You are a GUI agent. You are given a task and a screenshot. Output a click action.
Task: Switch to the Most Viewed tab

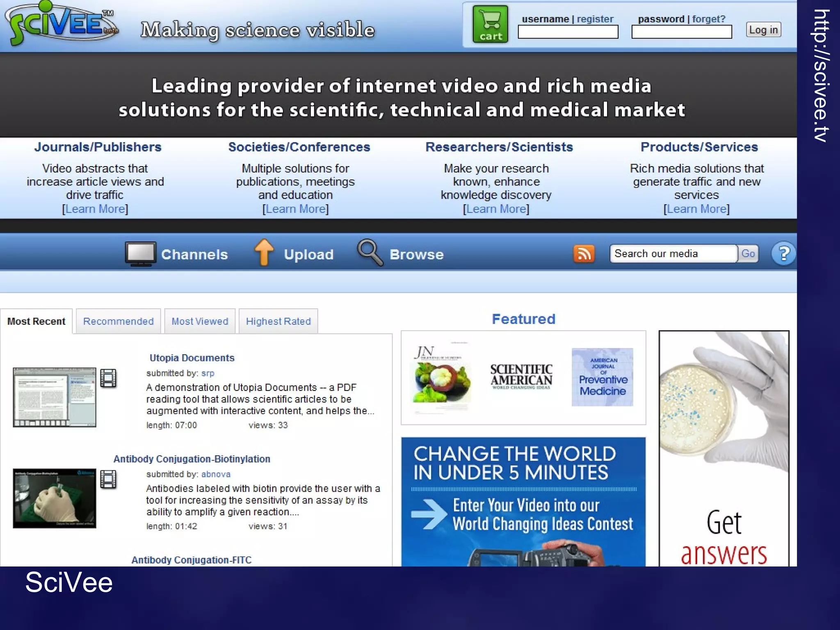[x=200, y=321]
